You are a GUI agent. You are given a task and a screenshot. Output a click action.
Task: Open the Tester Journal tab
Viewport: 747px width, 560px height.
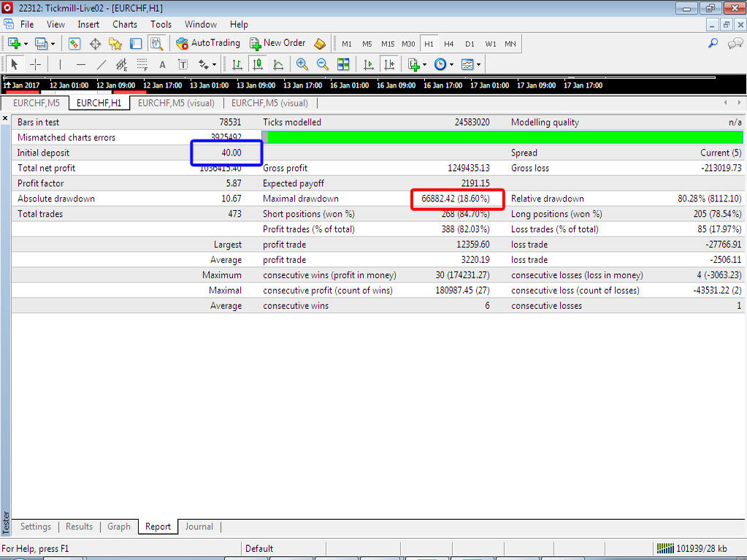click(x=199, y=526)
